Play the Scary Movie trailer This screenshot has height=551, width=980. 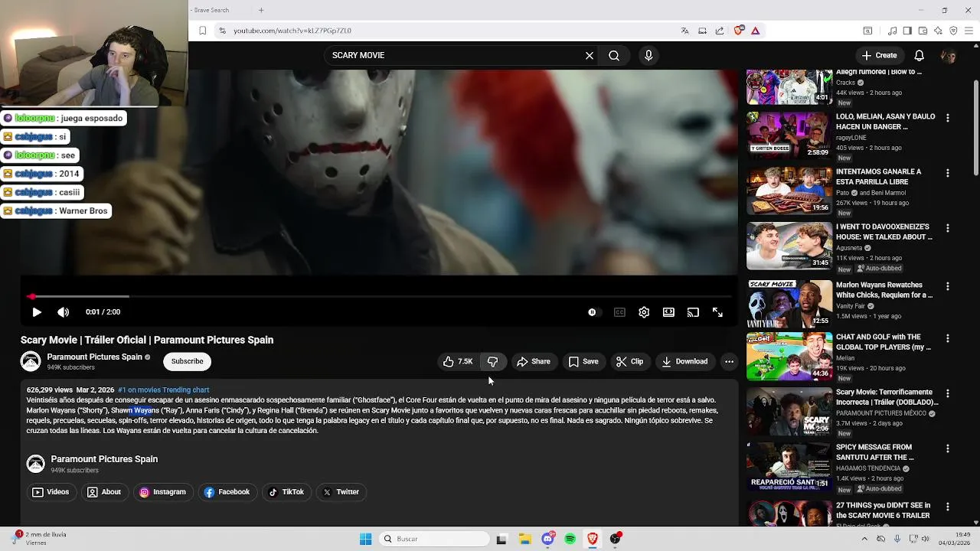click(37, 312)
